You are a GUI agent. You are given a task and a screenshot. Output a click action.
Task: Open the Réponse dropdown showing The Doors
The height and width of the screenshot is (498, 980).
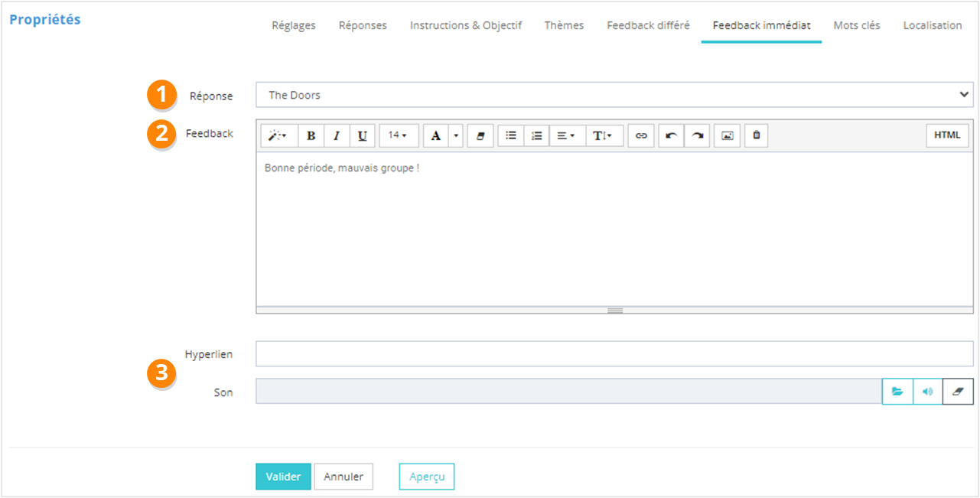(614, 95)
